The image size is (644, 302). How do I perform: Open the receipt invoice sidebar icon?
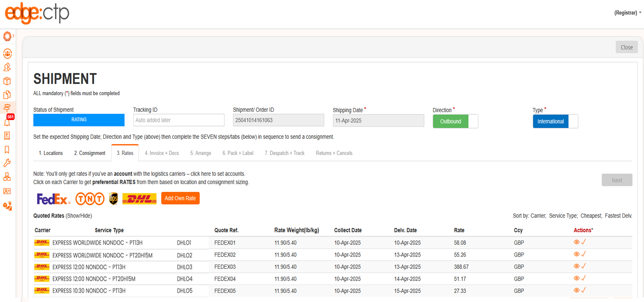click(7, 136)
